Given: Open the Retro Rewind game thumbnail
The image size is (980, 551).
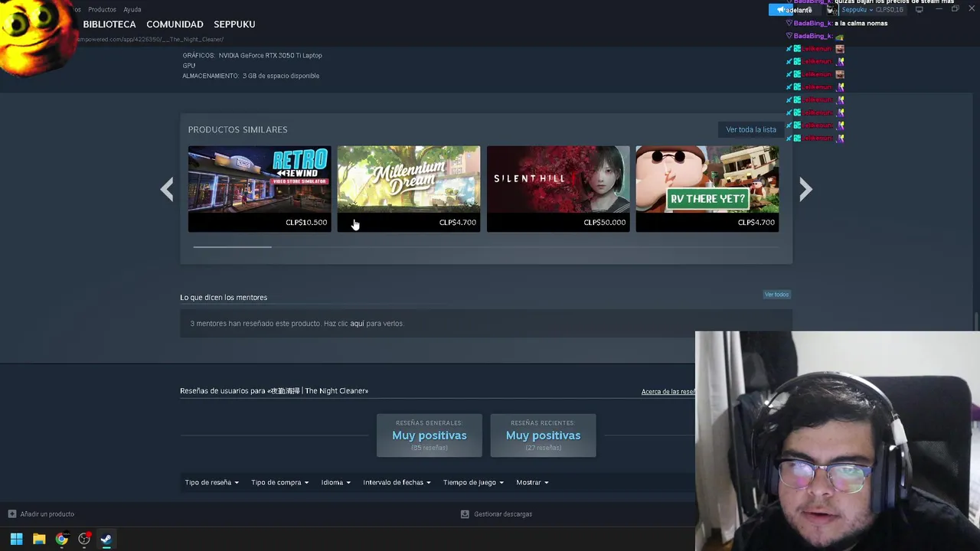Looking at the screenshot, I should (260, 179).
